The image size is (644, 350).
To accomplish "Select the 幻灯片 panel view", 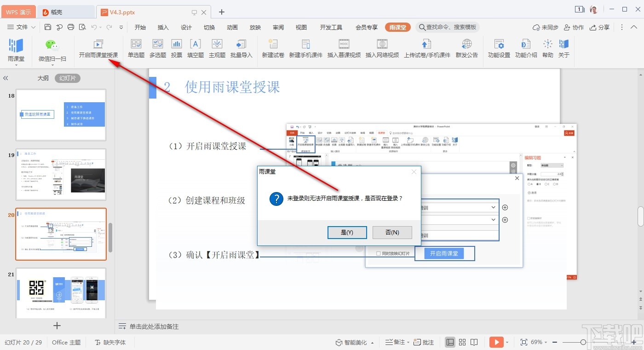I will click(x=68, y=78).
